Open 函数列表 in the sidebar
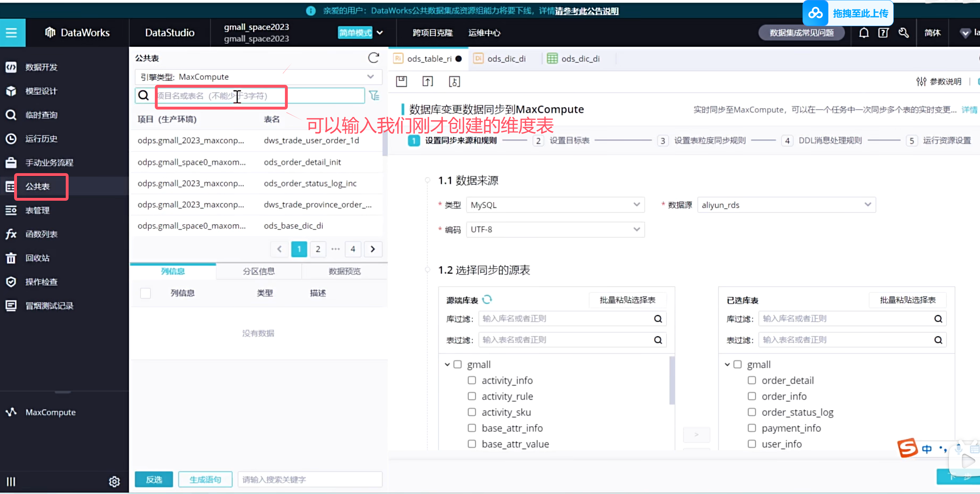 [41, 234]
